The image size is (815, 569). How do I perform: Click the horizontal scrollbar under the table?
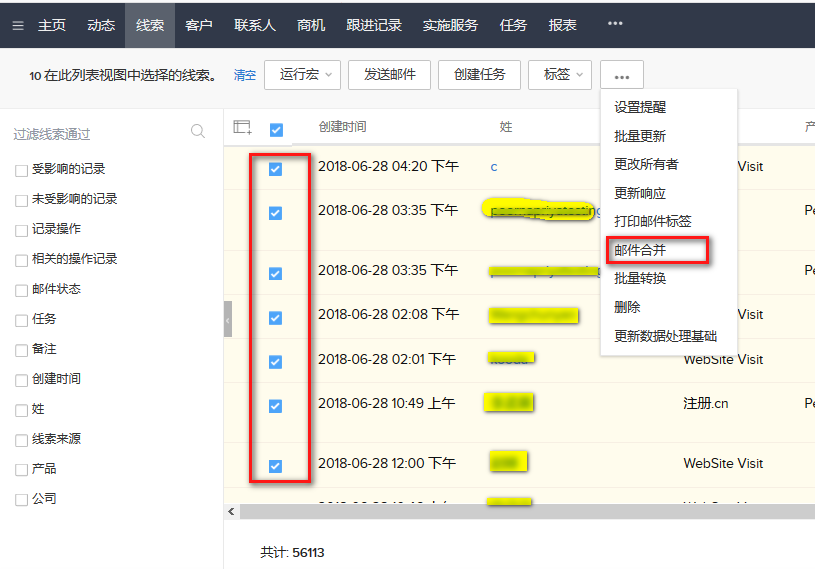tap(520, 512)
